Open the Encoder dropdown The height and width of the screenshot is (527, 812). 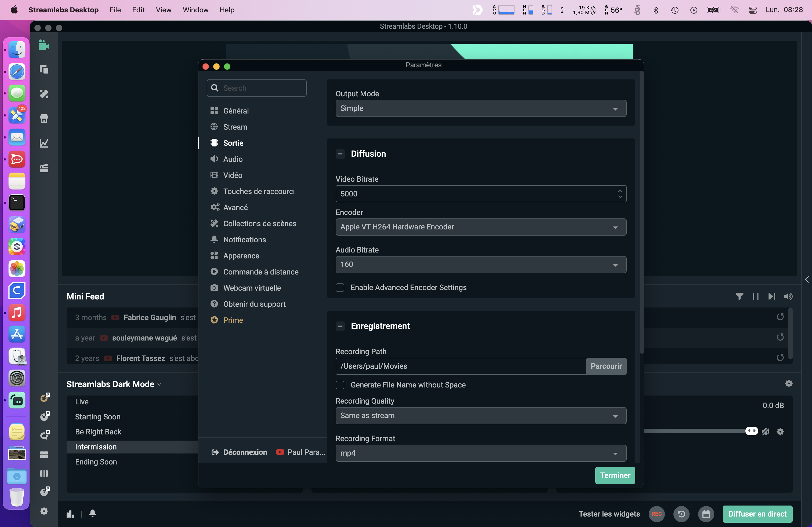pos(481,227)
